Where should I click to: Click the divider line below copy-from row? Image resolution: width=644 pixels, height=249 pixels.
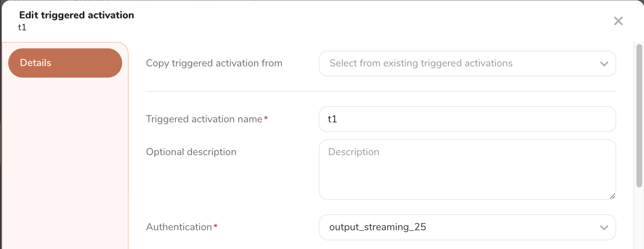tap(380, 91)
